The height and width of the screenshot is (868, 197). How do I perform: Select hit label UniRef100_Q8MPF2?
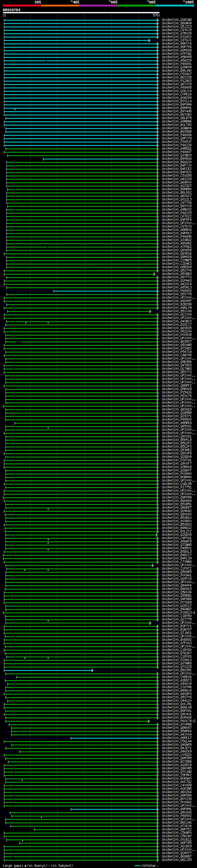tap(177, 386)
